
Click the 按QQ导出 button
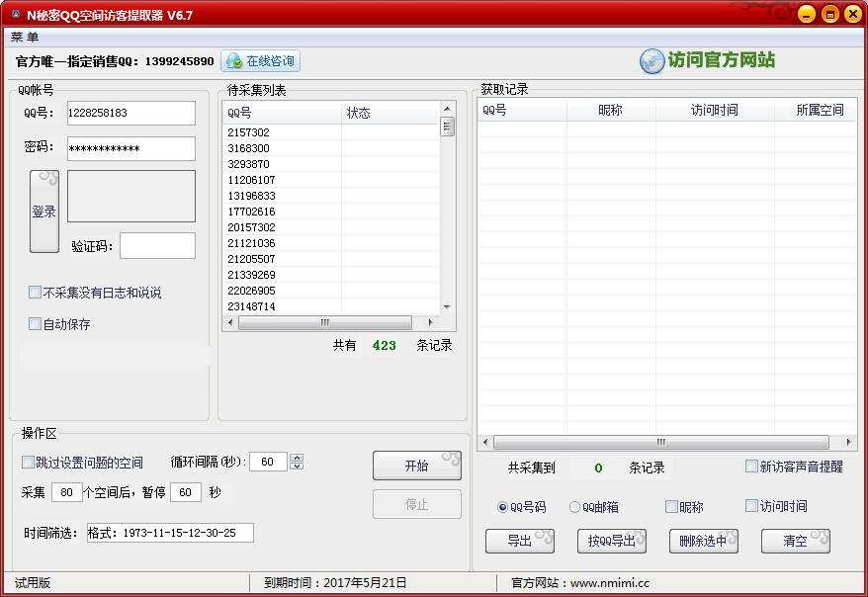tap(612, 541)
